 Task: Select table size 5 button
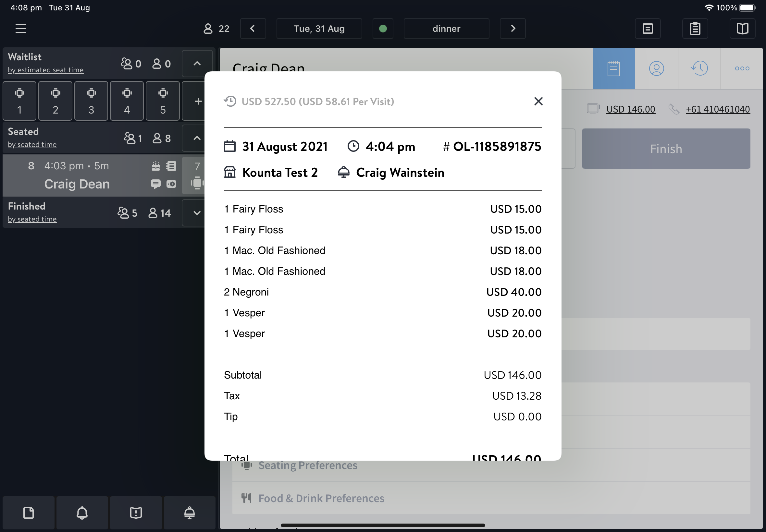163,101
